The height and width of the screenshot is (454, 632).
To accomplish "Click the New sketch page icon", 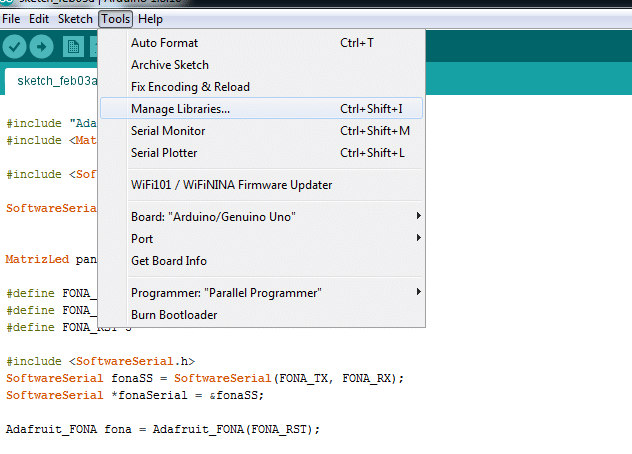I will coord(73,47).
